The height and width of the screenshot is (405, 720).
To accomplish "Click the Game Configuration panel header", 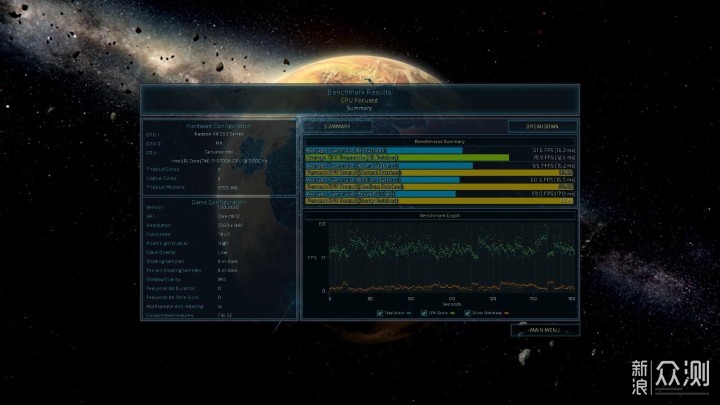I will click(219, 201).
